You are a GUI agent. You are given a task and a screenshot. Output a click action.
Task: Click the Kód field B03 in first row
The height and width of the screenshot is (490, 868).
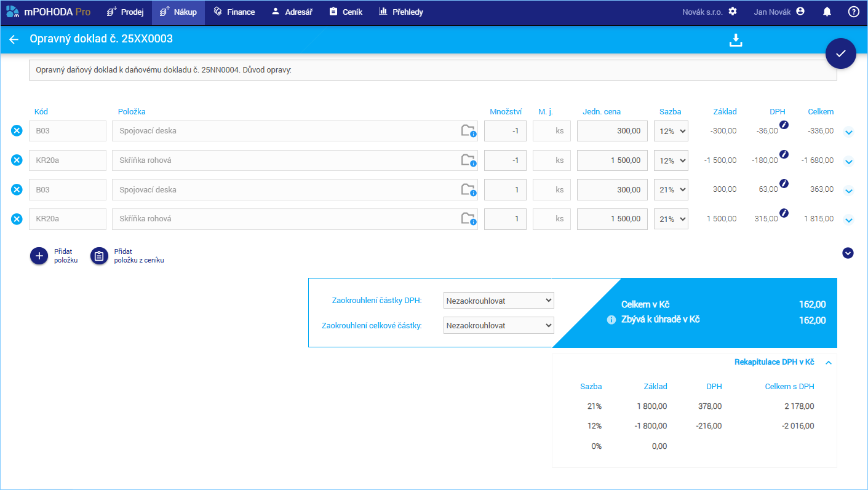(68, 131)
